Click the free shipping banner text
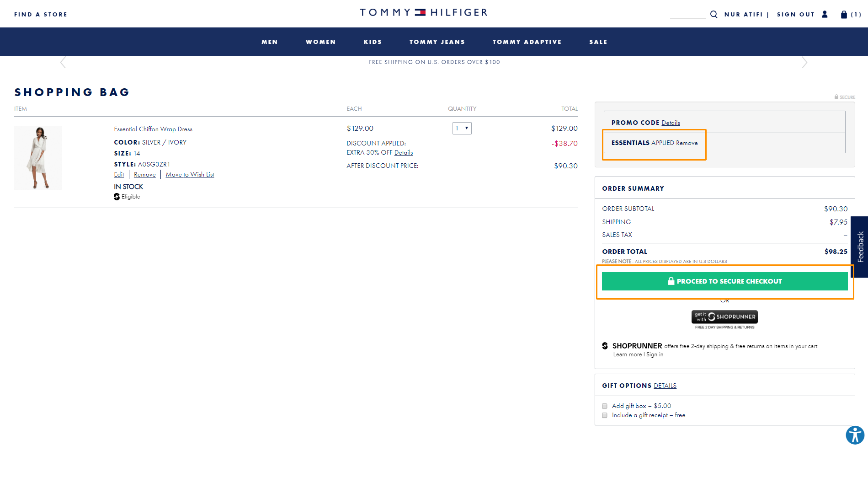Viewport: 868px width, 494px height. coord(434,62)
